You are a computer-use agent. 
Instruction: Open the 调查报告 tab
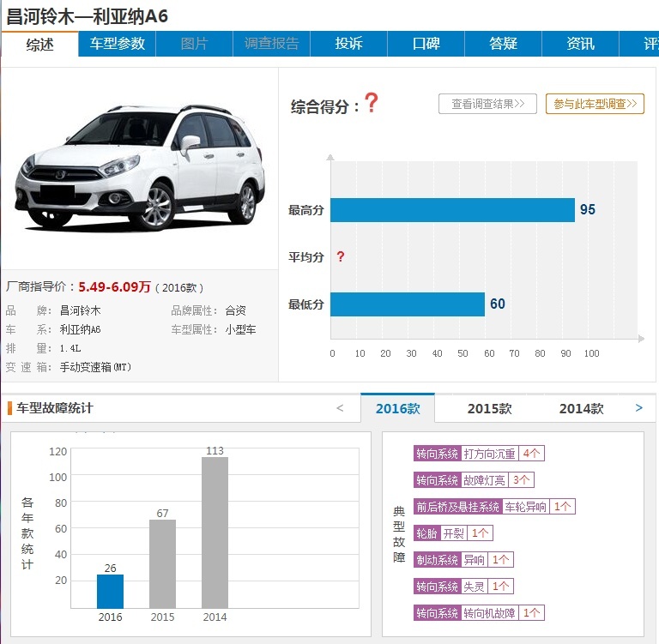point(271,44)
